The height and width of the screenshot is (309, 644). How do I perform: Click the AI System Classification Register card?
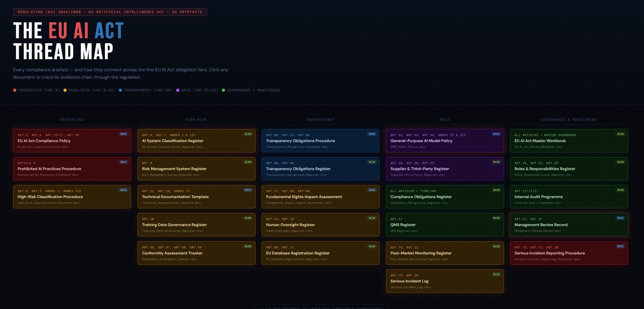click(196, 141)
